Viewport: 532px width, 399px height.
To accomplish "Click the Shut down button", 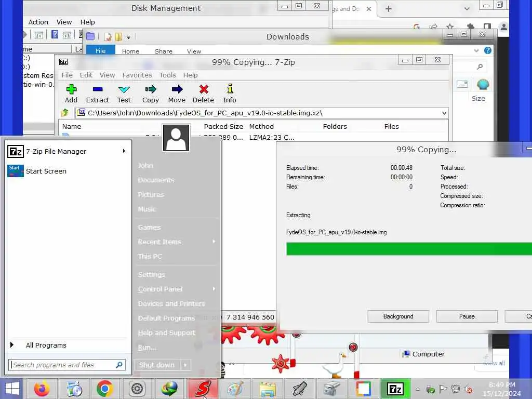I will coord(157,365).
